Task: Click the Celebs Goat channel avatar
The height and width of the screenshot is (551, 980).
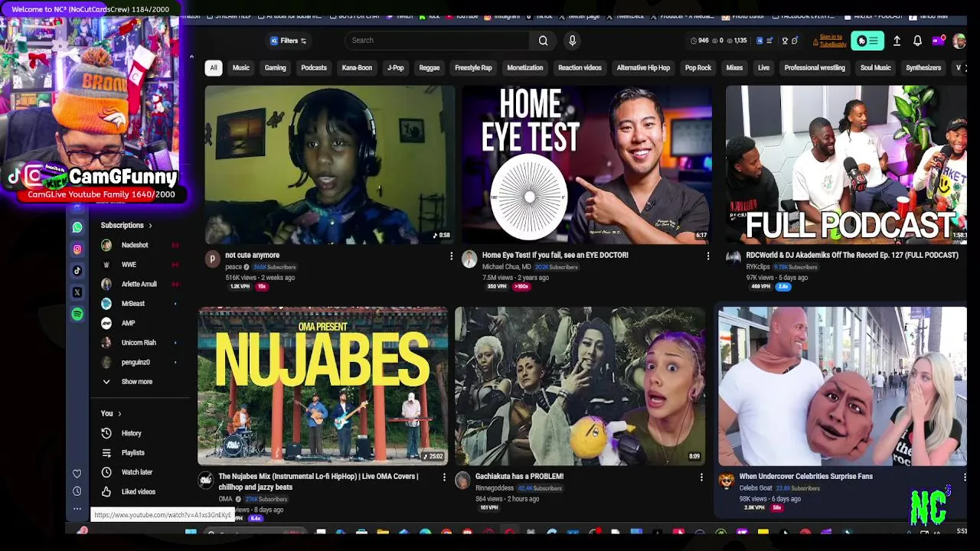Action: coord(726,480)
